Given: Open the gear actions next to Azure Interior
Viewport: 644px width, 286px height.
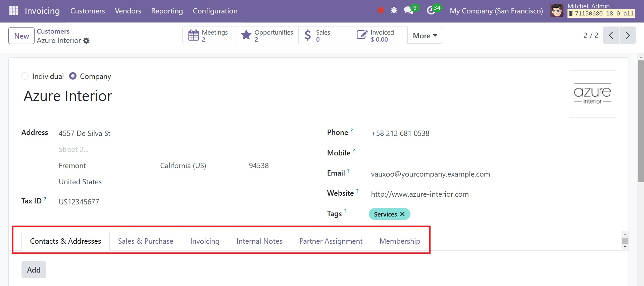Looking at the screenshot, I should [x=86, y=41].
